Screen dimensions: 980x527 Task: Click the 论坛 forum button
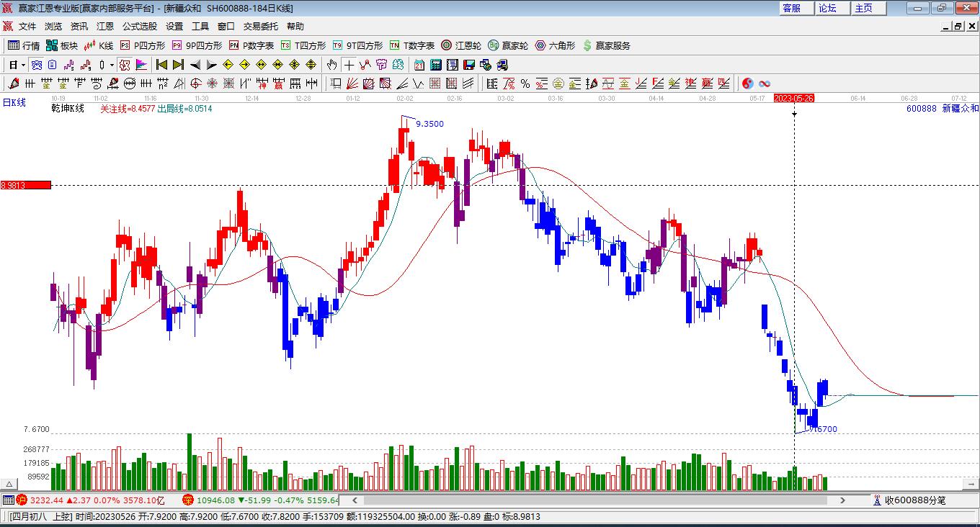pyautogui.click(x=833, y=8)
